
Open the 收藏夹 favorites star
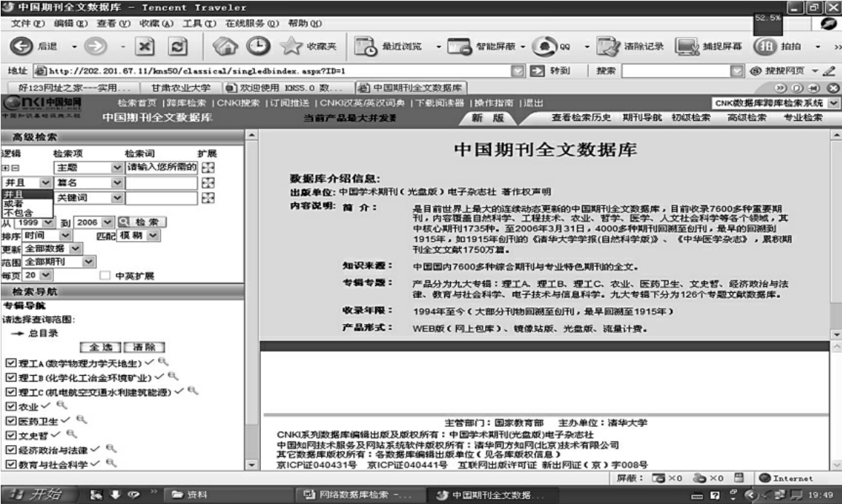[291, 46]
